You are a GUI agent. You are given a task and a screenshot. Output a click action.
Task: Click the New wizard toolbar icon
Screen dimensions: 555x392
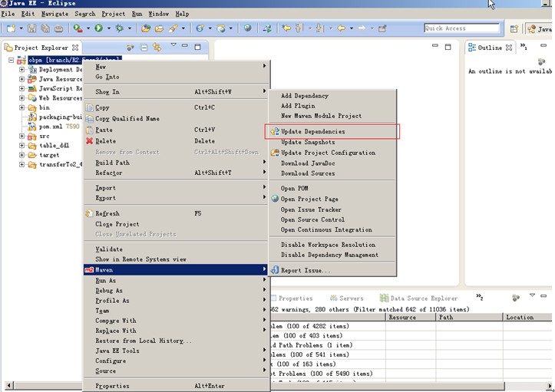[11, 28]
